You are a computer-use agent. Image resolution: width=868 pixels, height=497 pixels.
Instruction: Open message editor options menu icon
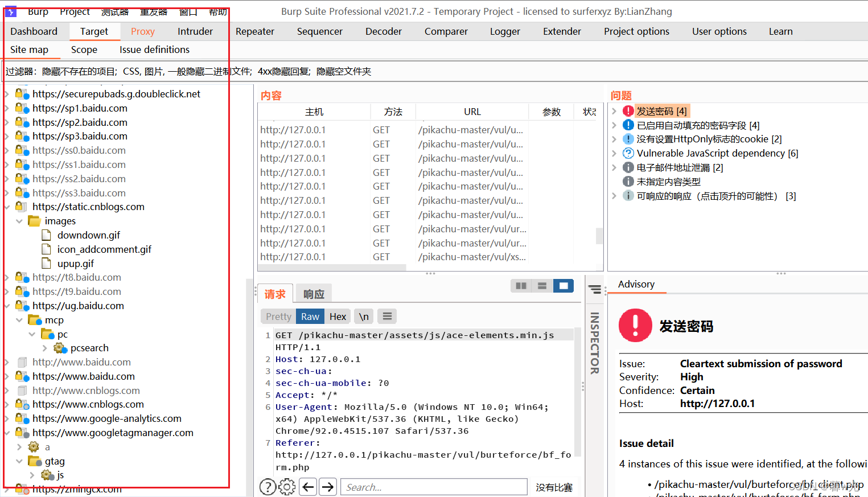[x=387, y=317]
